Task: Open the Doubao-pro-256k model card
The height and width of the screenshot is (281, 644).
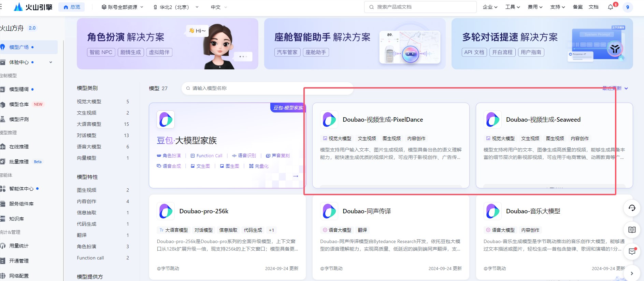Action: [x=227, y=237]
